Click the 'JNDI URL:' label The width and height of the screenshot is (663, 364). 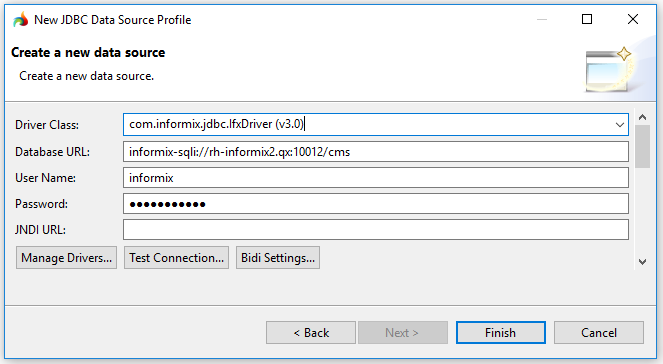tap(40, 230)
